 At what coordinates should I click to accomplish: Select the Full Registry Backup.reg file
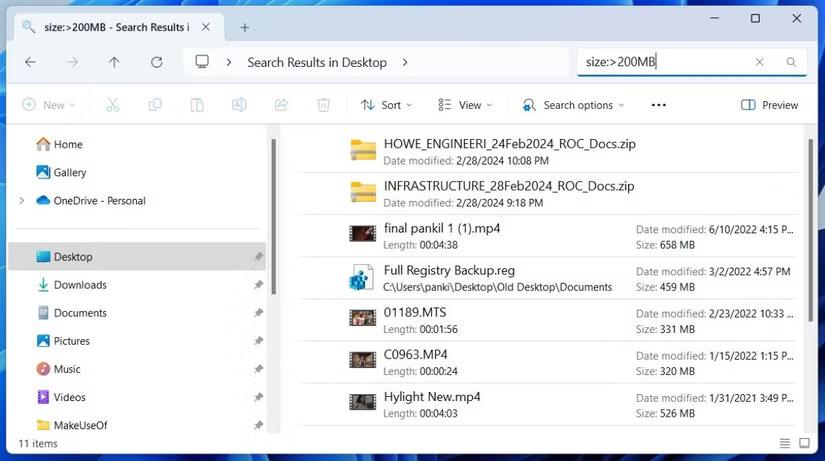[x=449, y=271]
